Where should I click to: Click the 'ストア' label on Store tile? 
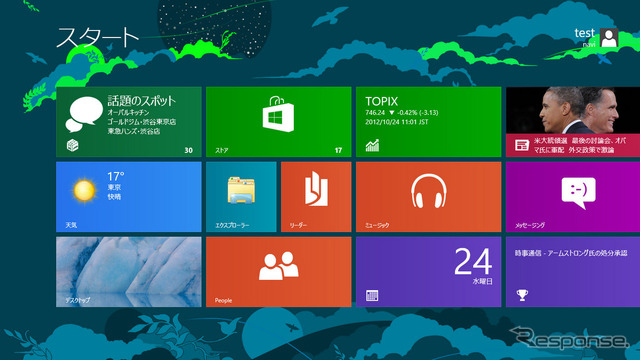pos(222,151)
